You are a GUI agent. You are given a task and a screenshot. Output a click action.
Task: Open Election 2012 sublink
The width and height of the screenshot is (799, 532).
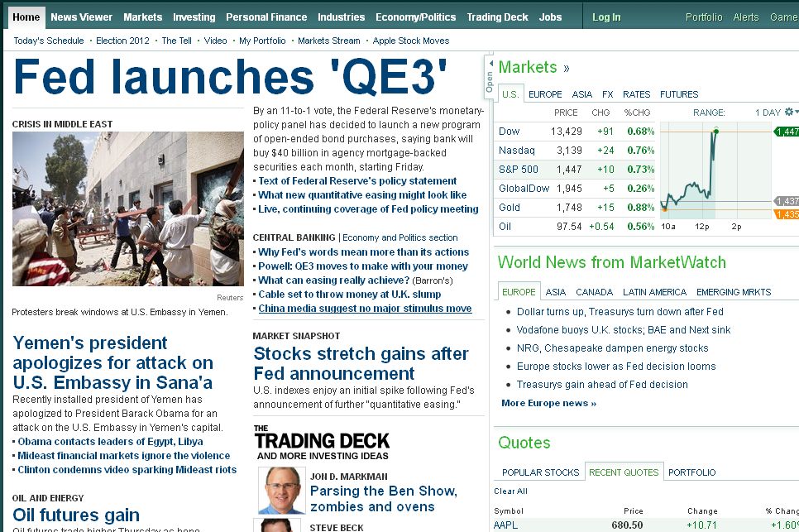122,41
